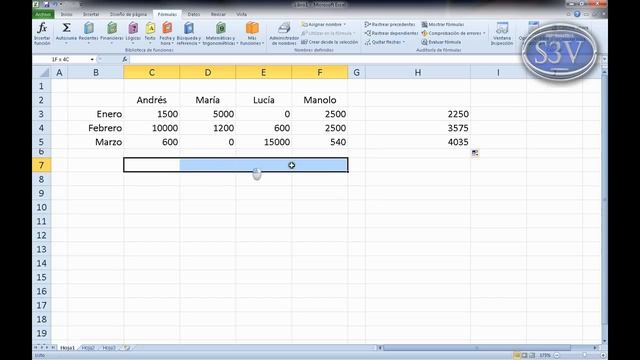Click Rastrear precedentes
Image resolution: width=640 pixels, height=360 pixels.
(x=390, y=24)
